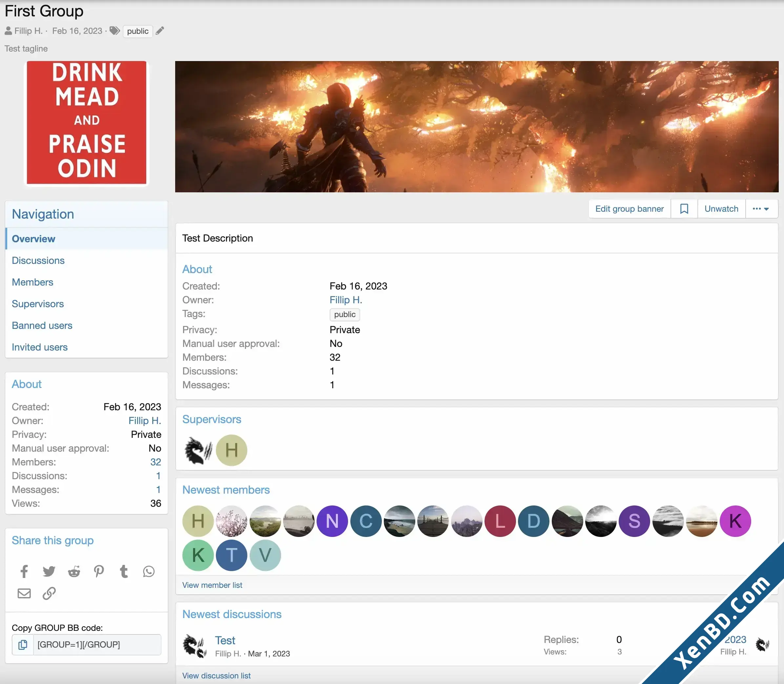Click the public tag in the header
The image size is (784, 684).
pos(138,31)
